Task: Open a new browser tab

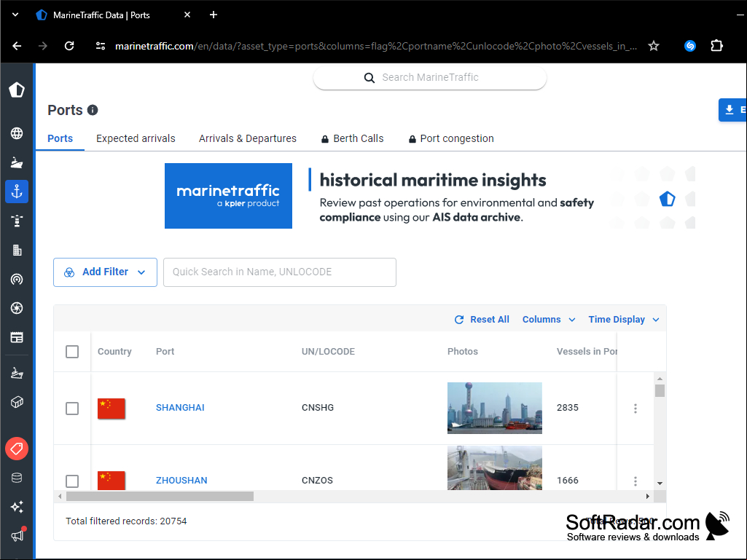Action: click(214, 15)
